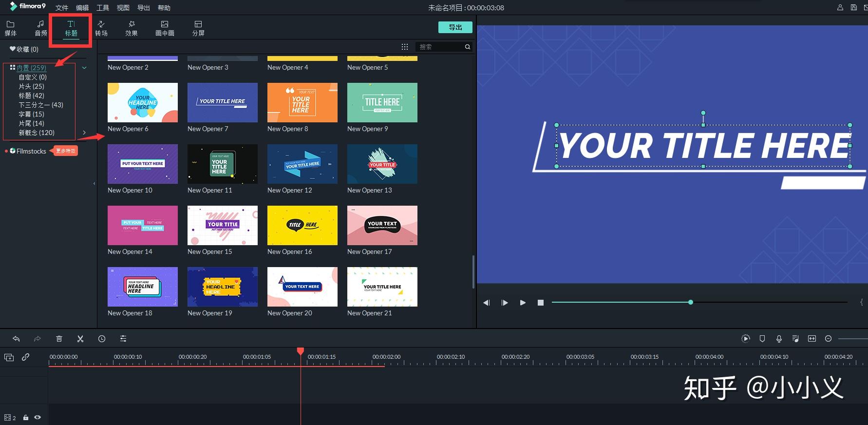Viewport: 868px width, 425px height.
Task: Click the clock speed icon
Action: 102,339
